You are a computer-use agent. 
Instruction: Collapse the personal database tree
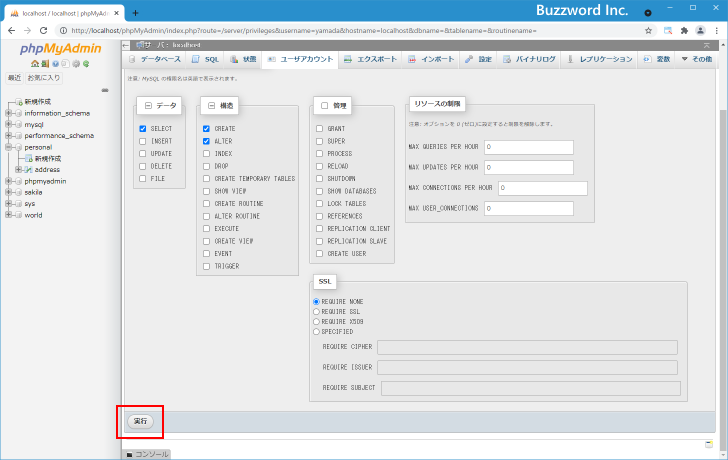8,147
